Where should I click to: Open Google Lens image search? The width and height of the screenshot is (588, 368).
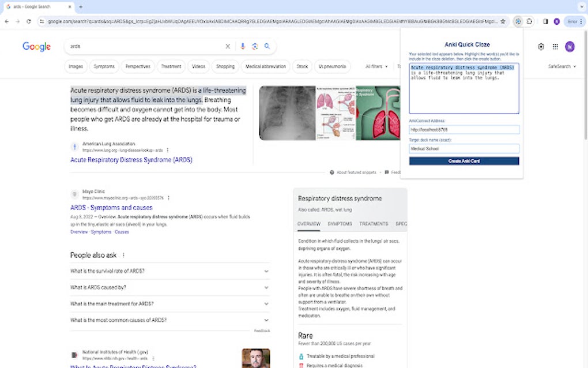click(255, 47)
